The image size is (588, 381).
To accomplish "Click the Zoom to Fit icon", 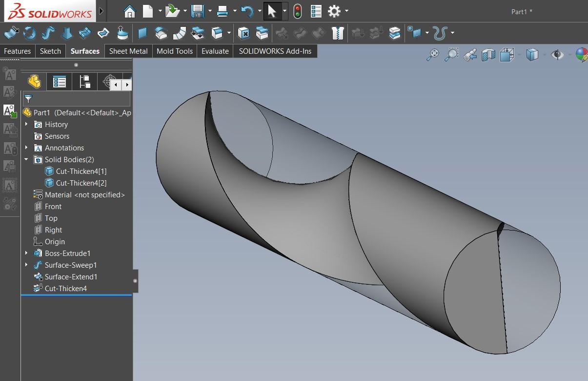I will coord(432,55).
